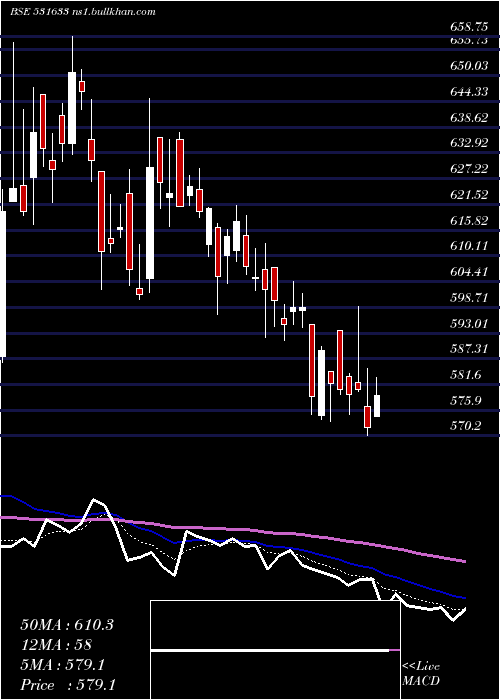The image size is (500, 700).
Task: Select the 632.92 price axis label
Action: click(x=469, y=143)
